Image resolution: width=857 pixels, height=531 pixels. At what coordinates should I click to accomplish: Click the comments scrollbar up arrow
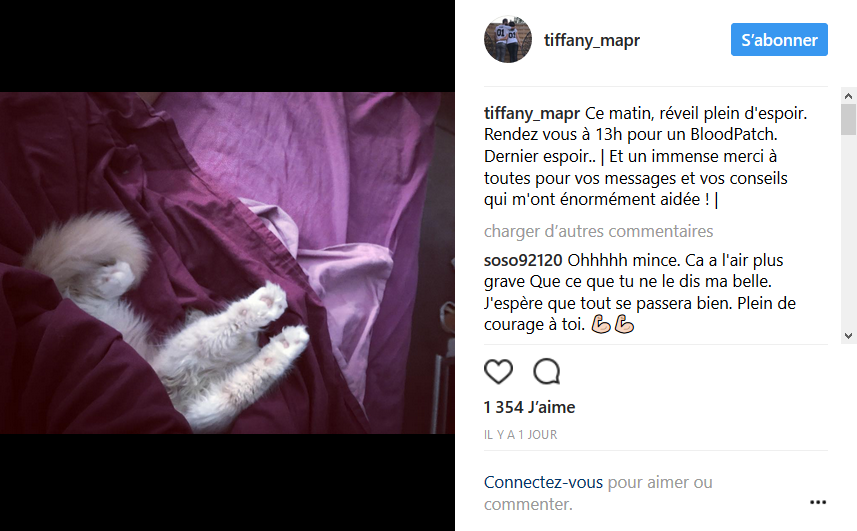click(x=848, y=96)
